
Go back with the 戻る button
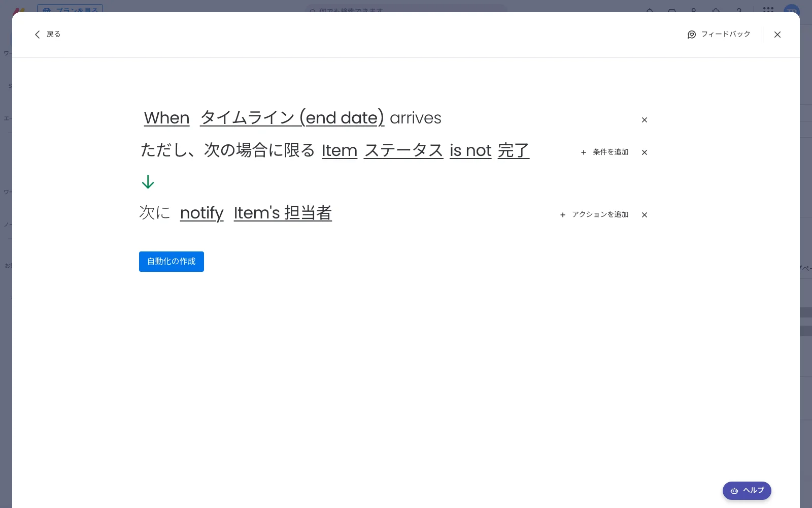click(47, 35)
